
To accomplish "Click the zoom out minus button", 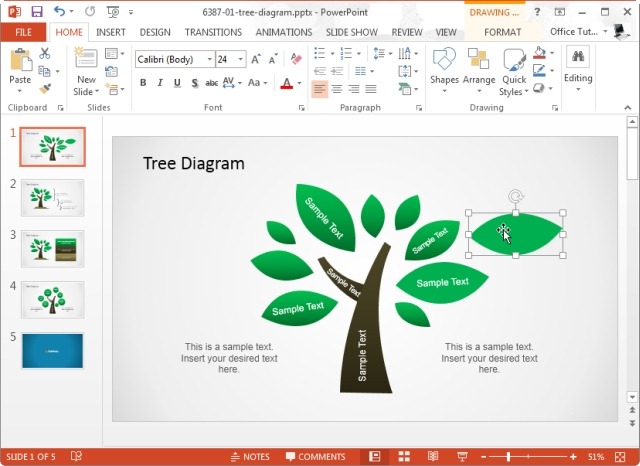I will 484,457.
